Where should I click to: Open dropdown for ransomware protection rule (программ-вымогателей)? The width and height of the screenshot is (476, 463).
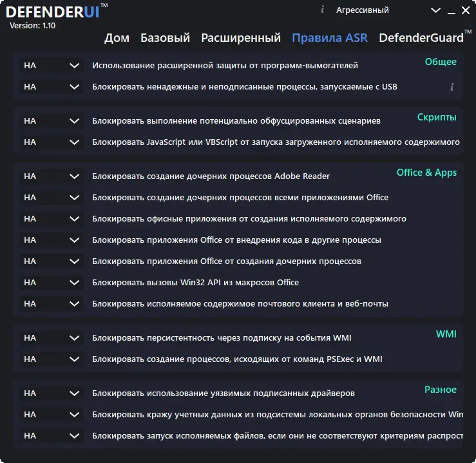pyautogui.click(x=52, y=66)
